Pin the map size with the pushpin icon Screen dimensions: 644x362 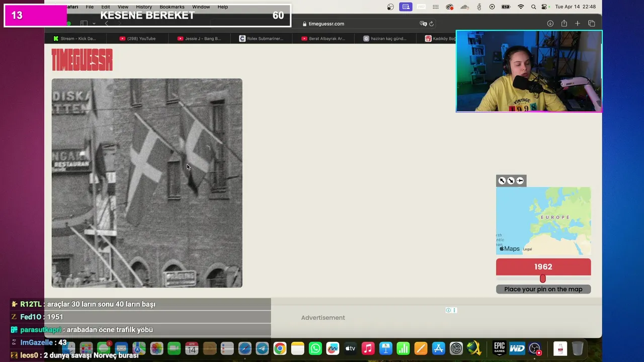pyautogui.click(x=520, y=180)
